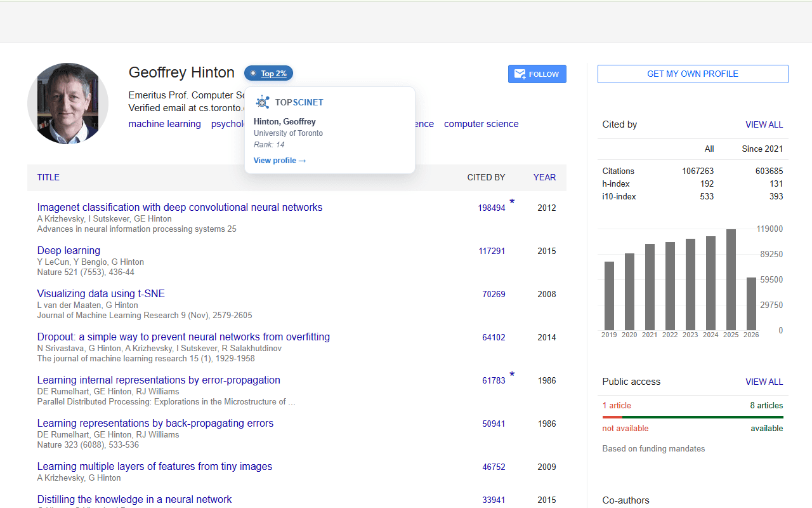Click Since 2021 citations value 603685
This screenshot has width=812, height=508.
pyautogui.click(x=769, y=171)
